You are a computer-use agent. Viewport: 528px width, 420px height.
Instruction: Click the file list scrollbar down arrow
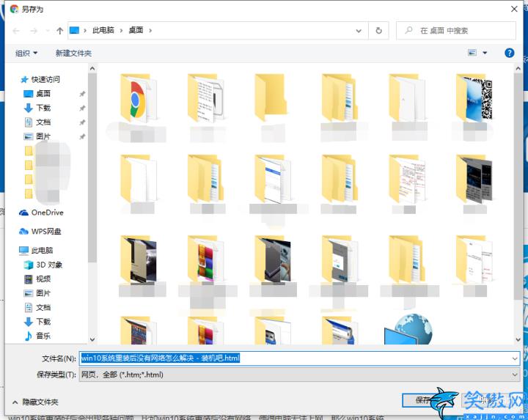point(518,339)
